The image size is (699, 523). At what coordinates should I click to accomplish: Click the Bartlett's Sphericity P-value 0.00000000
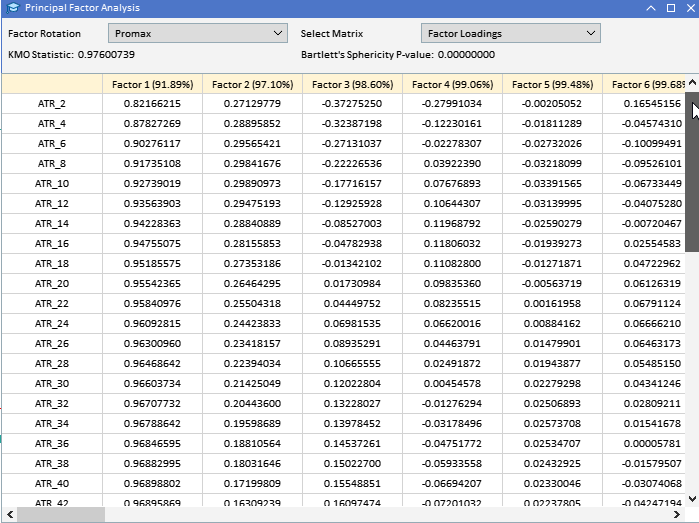466,54
